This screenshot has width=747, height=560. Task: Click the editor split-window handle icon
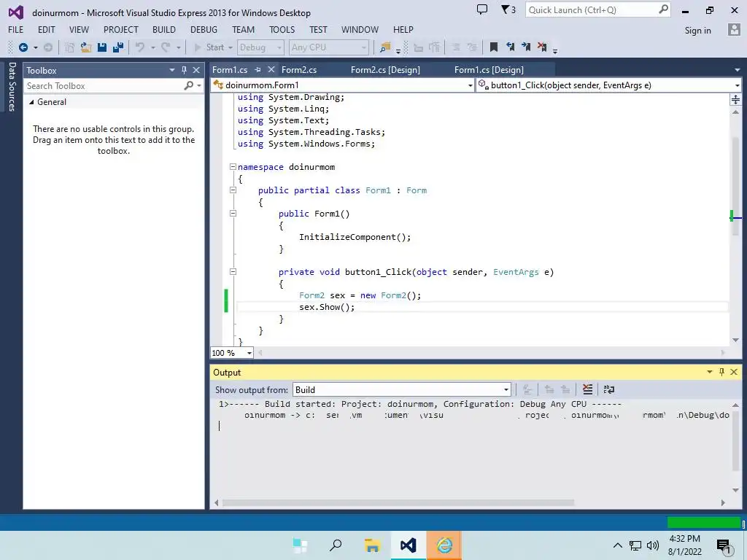pyautogui.click(x=735, y=99)
